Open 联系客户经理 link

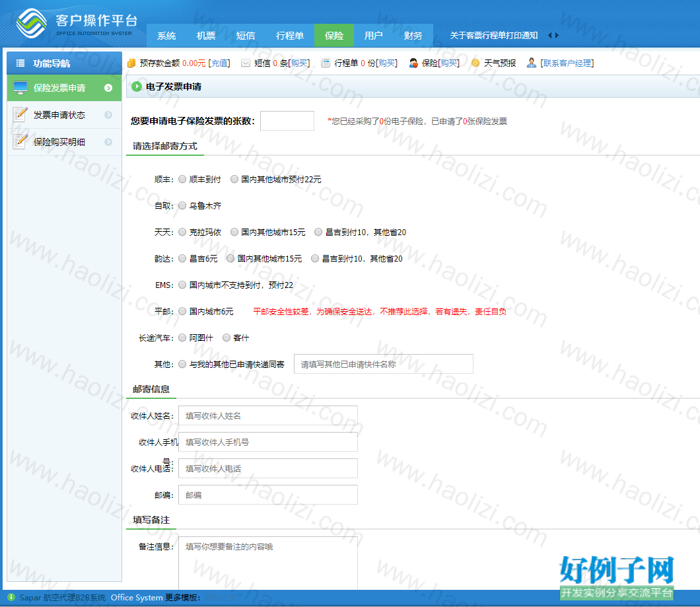pyautogui.click(x=567, y=63)
